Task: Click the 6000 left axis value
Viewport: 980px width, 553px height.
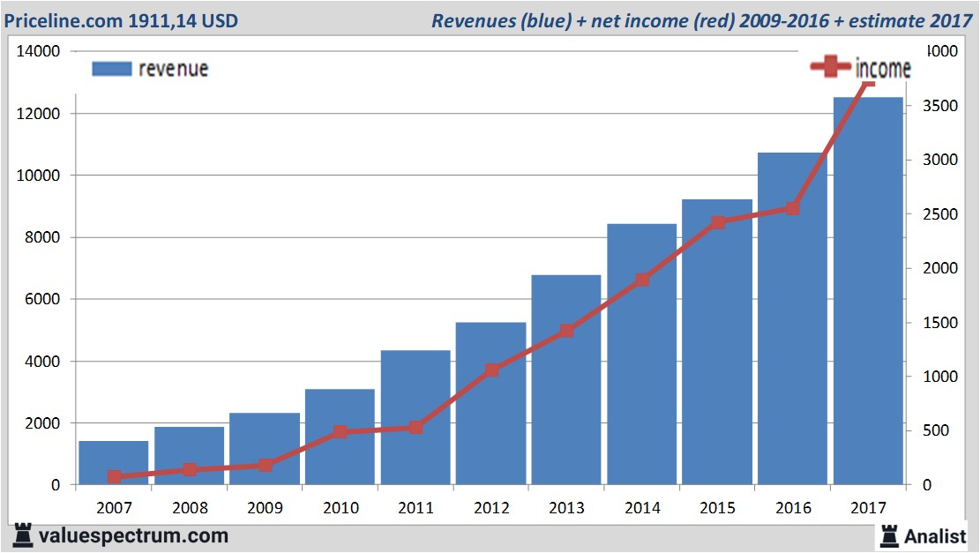Action: [41, 299]
